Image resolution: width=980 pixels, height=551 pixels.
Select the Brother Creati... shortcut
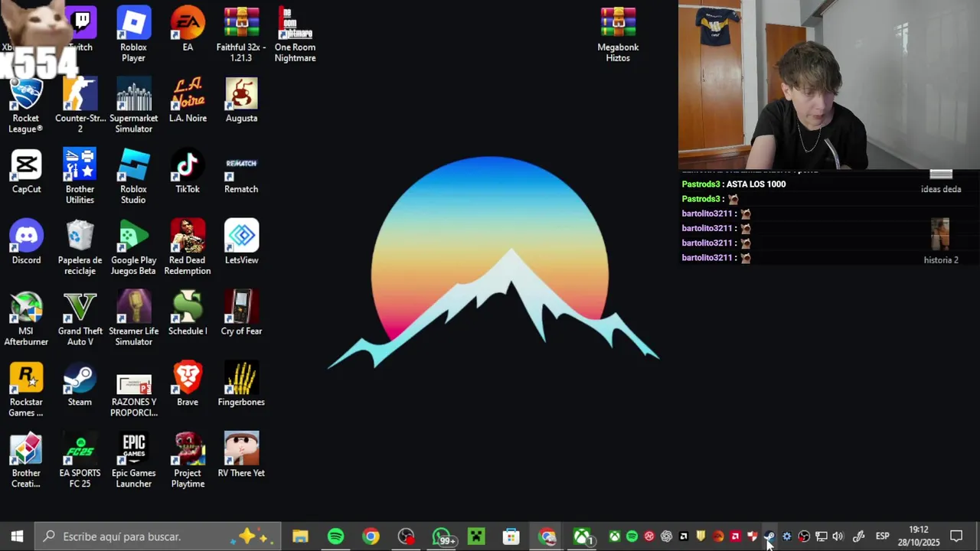(26, 461)
